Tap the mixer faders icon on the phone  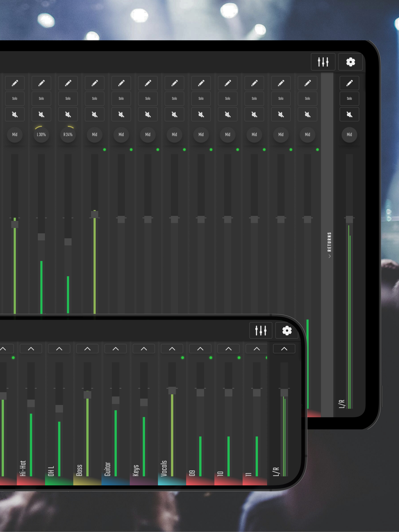click(261, 330)
